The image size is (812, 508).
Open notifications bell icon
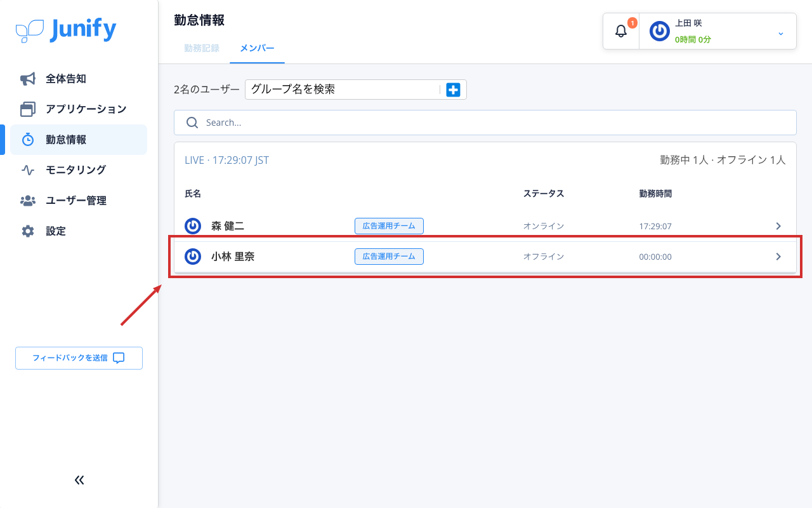(621, 31)
